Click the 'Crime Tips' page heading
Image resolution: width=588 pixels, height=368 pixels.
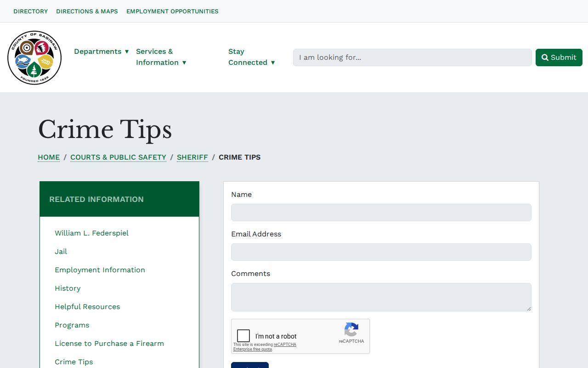click(x=105, y=129)
